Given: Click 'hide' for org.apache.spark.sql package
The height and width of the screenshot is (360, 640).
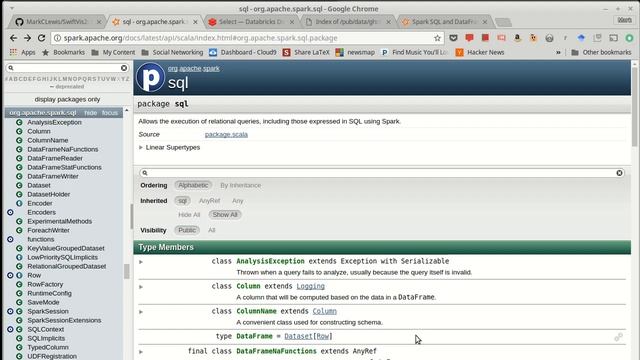Looking at the screenshot, I should pyautogui.click(x=91, y=113).
